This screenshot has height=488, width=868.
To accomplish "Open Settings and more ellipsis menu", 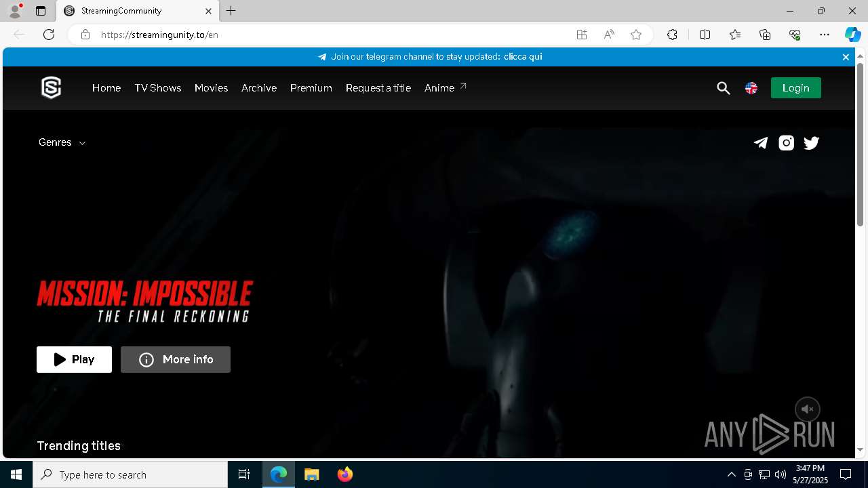I will click(825, 35).
